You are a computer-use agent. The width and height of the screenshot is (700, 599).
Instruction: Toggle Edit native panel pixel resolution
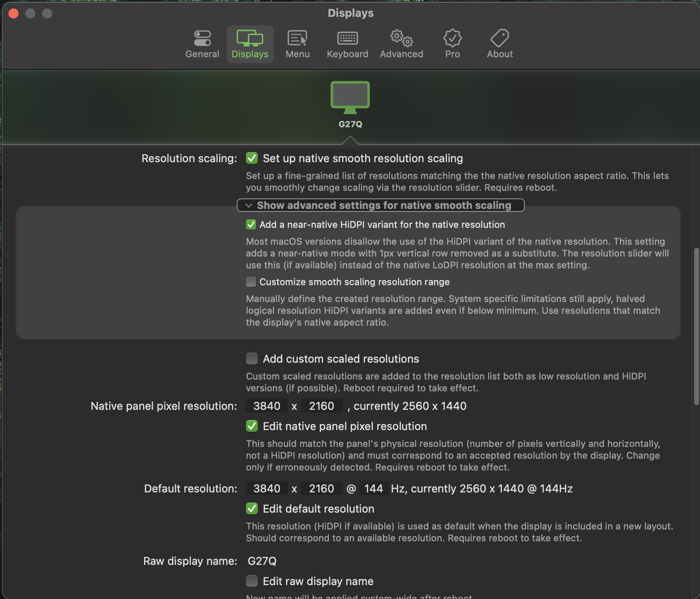click(252, 426)
